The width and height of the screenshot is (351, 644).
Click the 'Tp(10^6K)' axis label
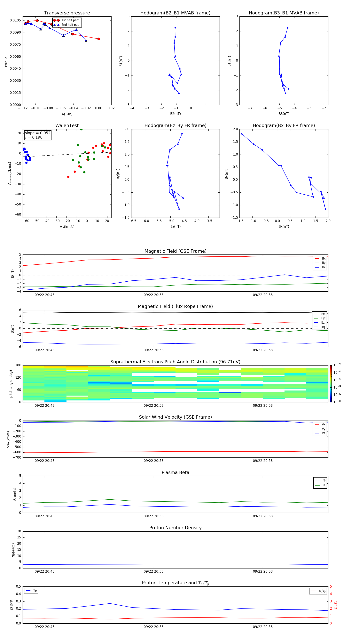(x=11, y=605)
